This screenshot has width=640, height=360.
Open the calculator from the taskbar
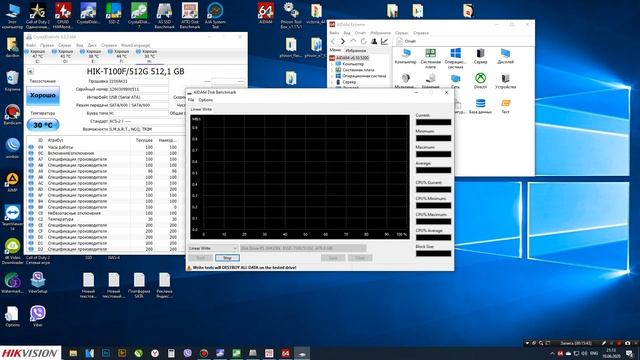pos(171,353)
